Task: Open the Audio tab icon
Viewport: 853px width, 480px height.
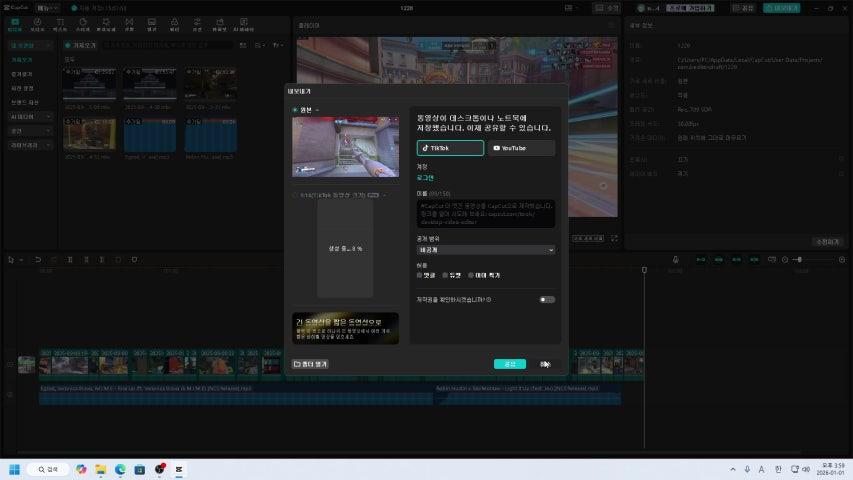Action: [x=37, y=24]
